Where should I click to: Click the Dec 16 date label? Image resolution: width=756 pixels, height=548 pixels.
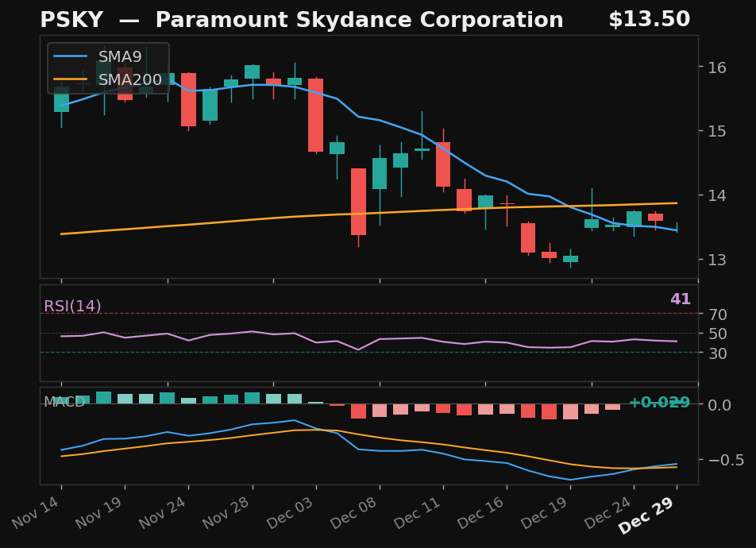[x=481, y=512]
